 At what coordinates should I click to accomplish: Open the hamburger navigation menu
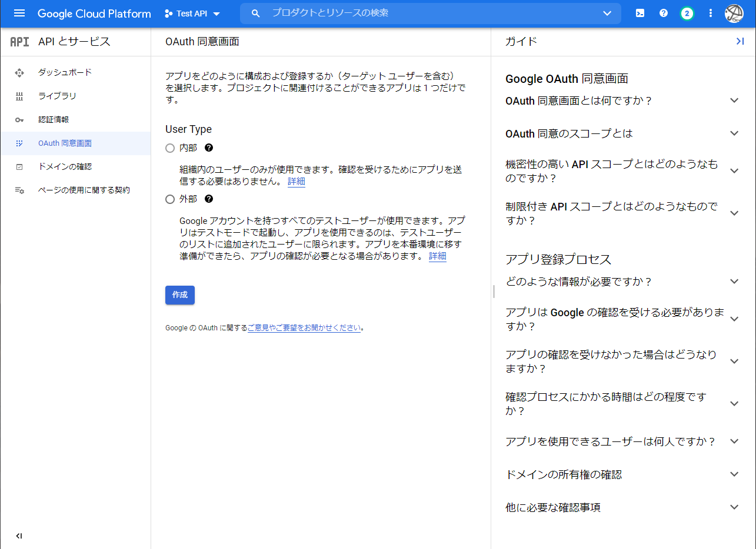pyautogui.click(x=19, y=13)
